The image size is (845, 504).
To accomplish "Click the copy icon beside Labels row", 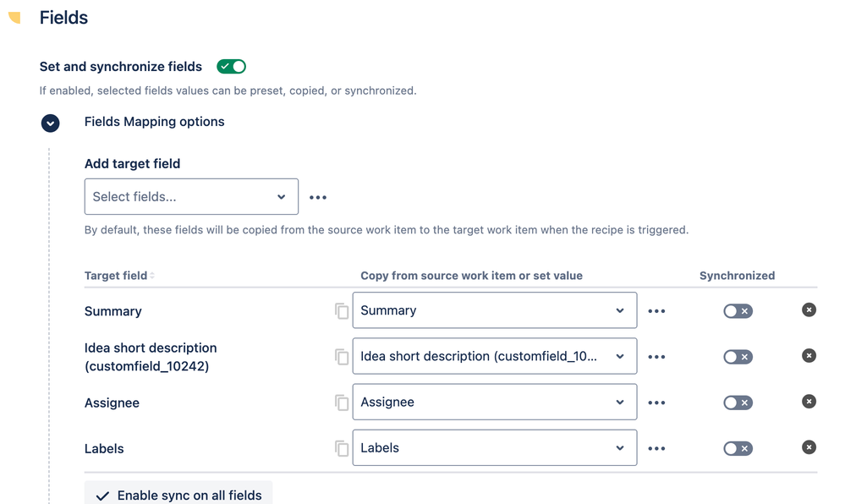I will pyautogui.click(x=342, y=448).
